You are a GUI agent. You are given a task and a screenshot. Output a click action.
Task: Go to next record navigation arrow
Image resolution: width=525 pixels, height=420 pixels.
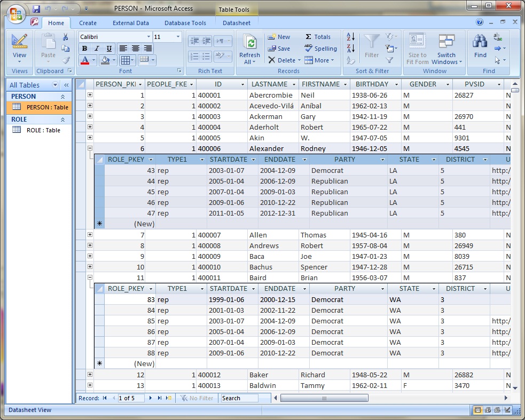[150, 398]
